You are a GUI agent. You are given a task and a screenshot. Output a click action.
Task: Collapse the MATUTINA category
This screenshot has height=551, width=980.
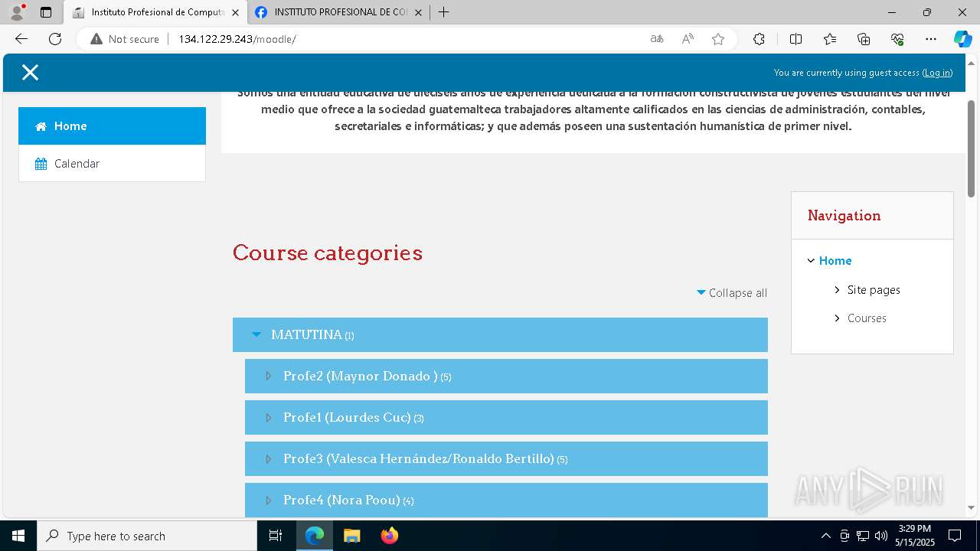(x=256, y=334)
